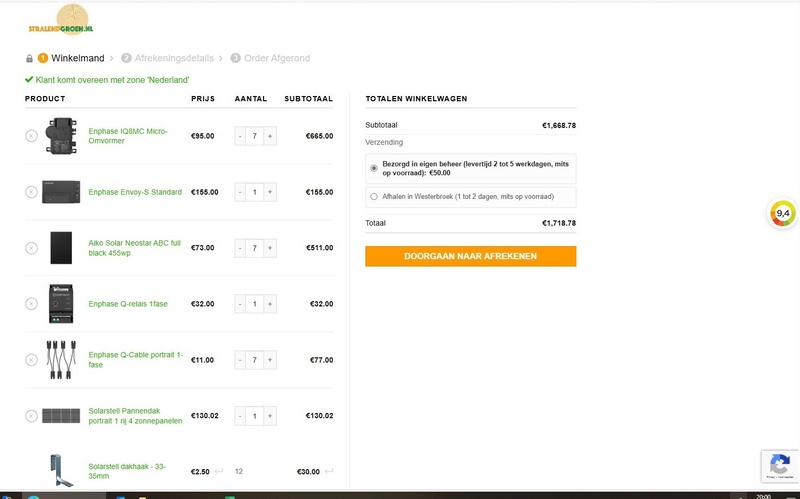
Task: Click Enphase Q-relais product thumbnail
Action: click(x=61, y=304)
